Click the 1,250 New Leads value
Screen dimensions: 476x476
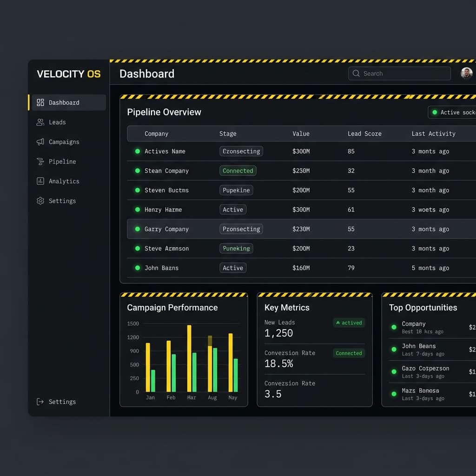point(278,333)
